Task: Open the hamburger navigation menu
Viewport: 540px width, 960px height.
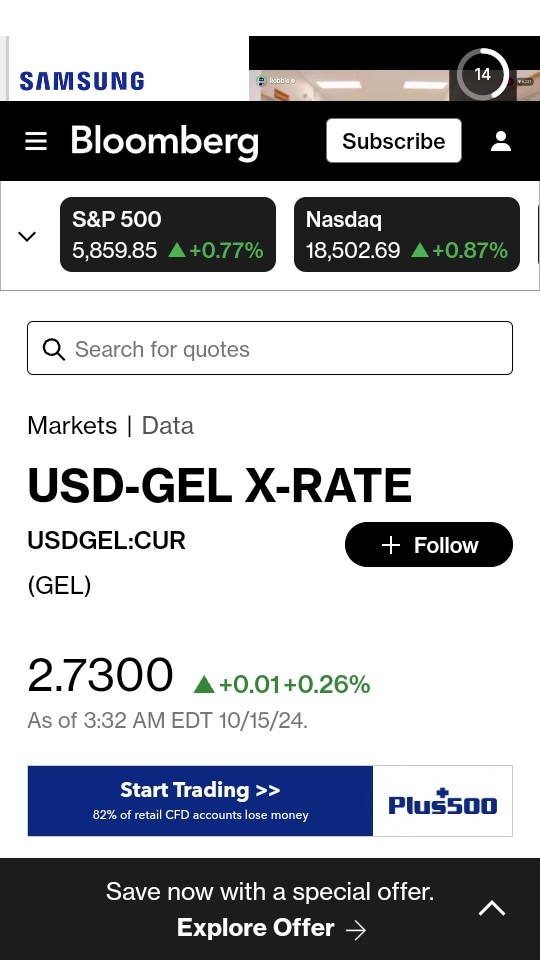Action: pos(36,141)
